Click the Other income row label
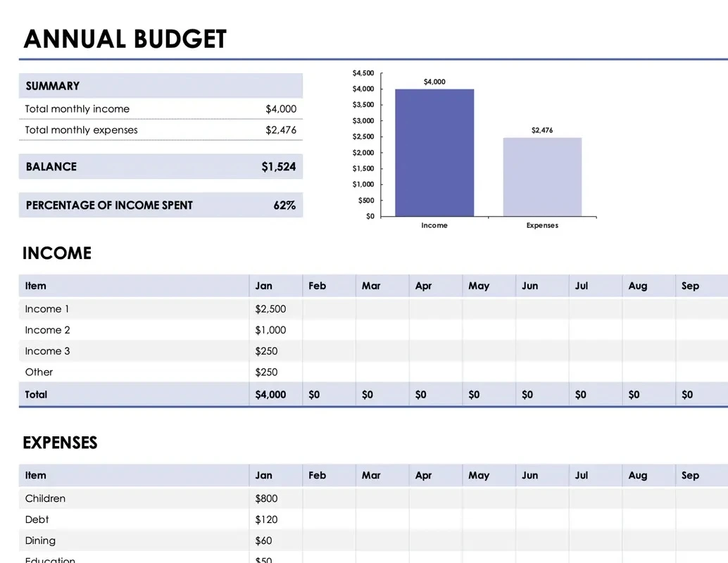 pos(39,372)
